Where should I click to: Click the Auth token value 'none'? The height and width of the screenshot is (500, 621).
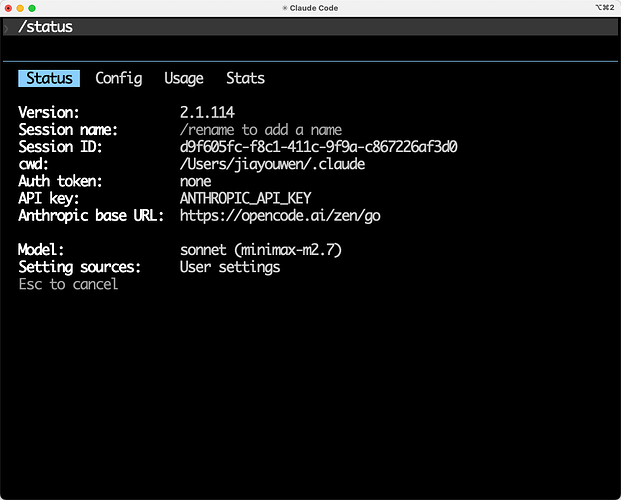195,181
